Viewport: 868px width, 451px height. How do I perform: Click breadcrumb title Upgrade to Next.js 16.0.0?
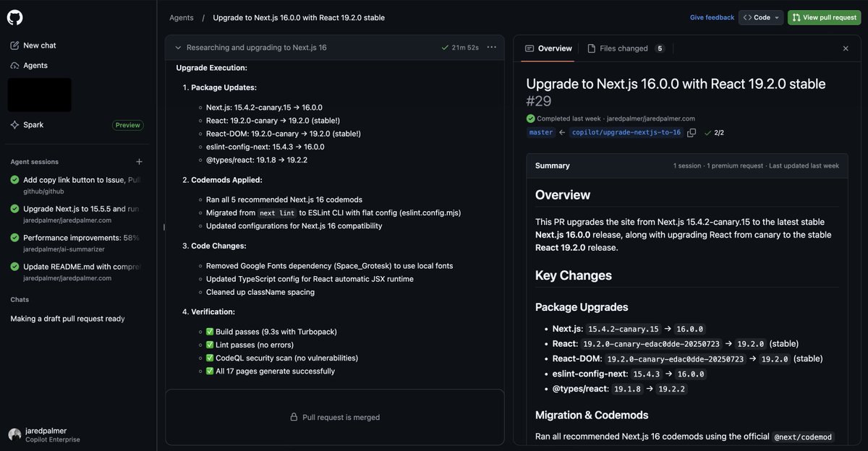[x=299, y=17]
